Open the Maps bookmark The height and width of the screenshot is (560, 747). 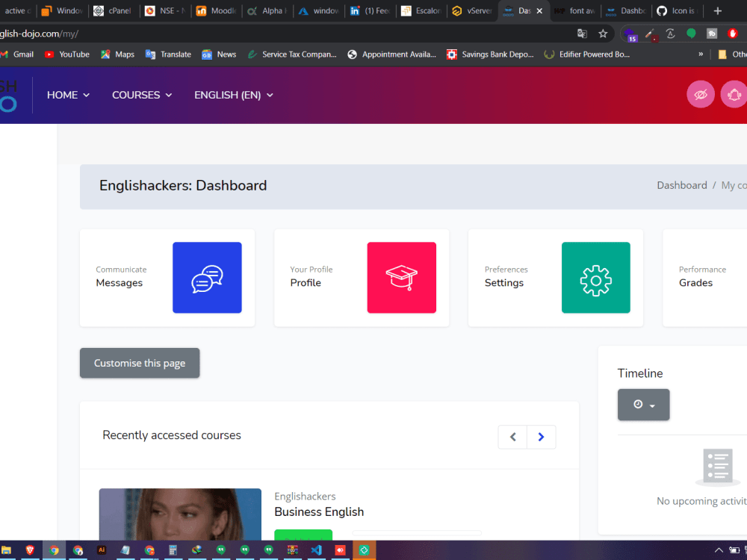click(x=118, y=55)
